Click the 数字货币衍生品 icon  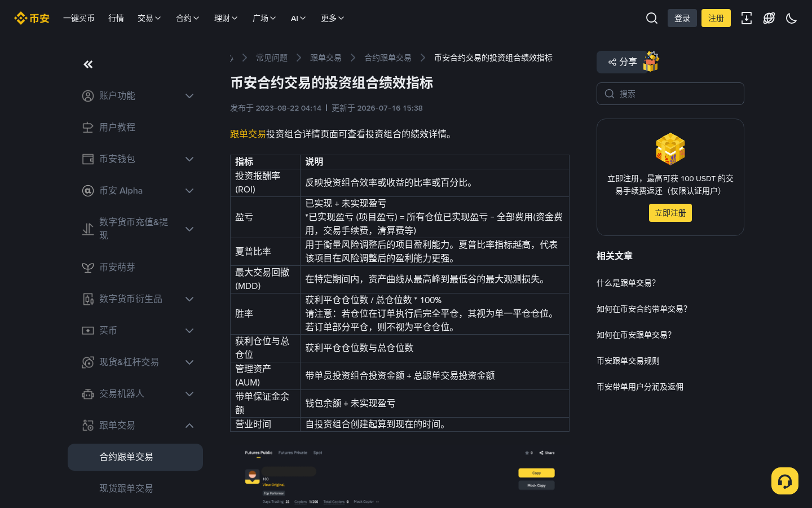pos(88,299)
